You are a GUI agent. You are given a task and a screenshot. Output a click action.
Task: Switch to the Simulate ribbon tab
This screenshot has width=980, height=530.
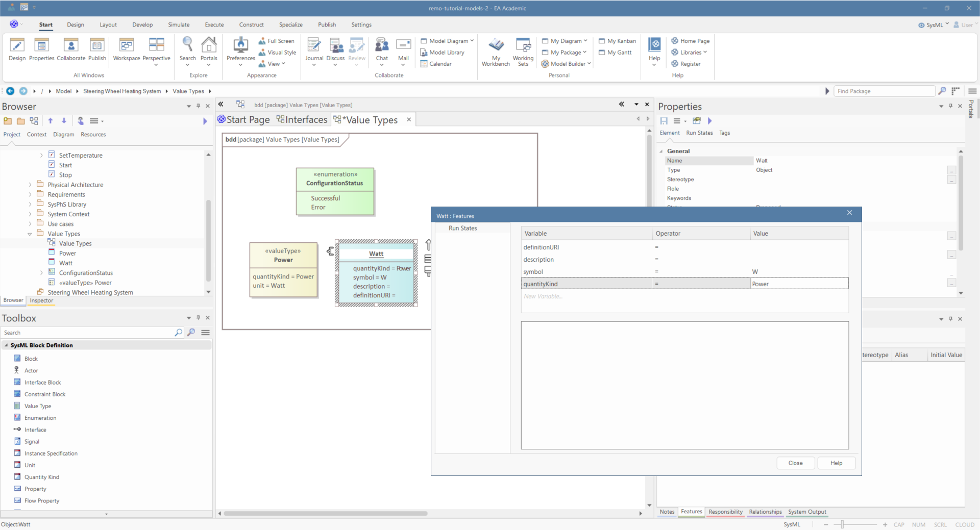tap(179, 24)
